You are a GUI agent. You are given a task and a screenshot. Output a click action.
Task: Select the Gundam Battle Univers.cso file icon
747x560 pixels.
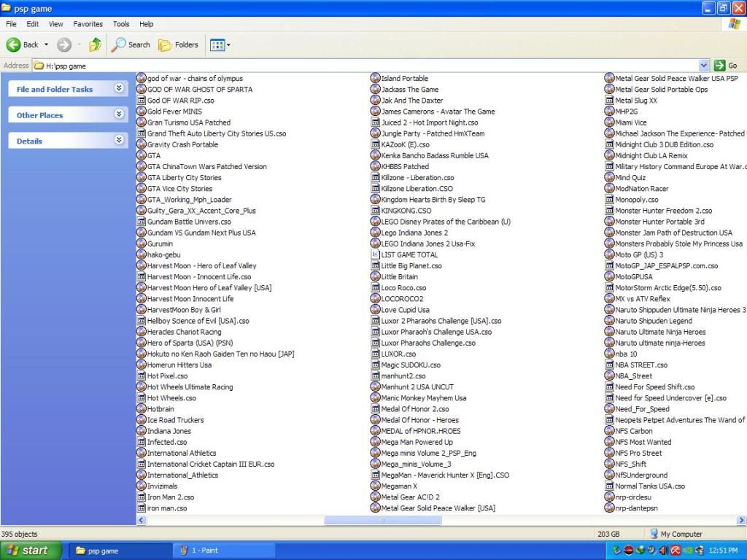click(x=141, y=222)
